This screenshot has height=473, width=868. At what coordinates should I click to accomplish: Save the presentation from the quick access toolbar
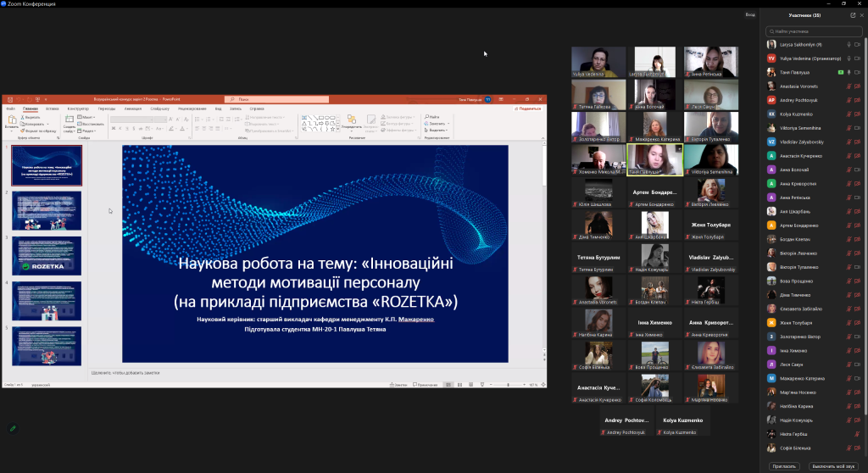10,100
